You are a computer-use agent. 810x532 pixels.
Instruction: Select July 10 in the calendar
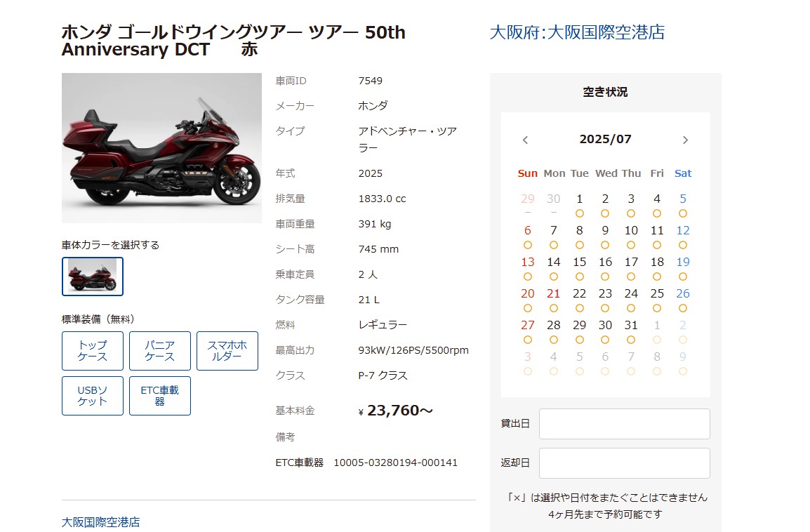pos(631,237)
